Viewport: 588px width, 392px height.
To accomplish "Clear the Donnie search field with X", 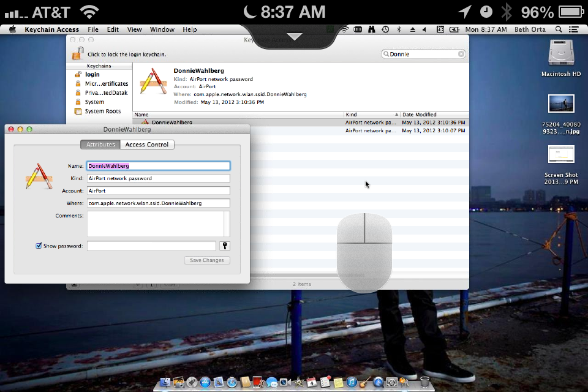I will point(461,54).
